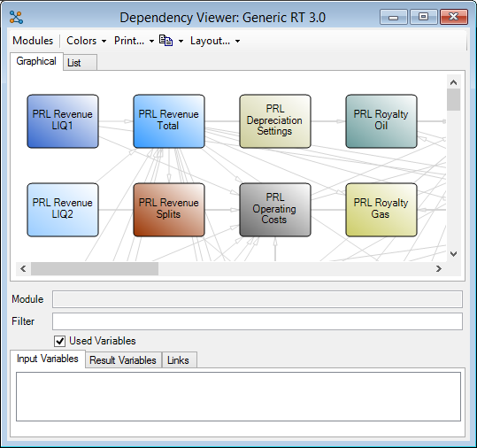The width and height of the screenshot is (477, 448).
Task: Select the PRL Revenue LIQ2 node
Action: [63, 210]
